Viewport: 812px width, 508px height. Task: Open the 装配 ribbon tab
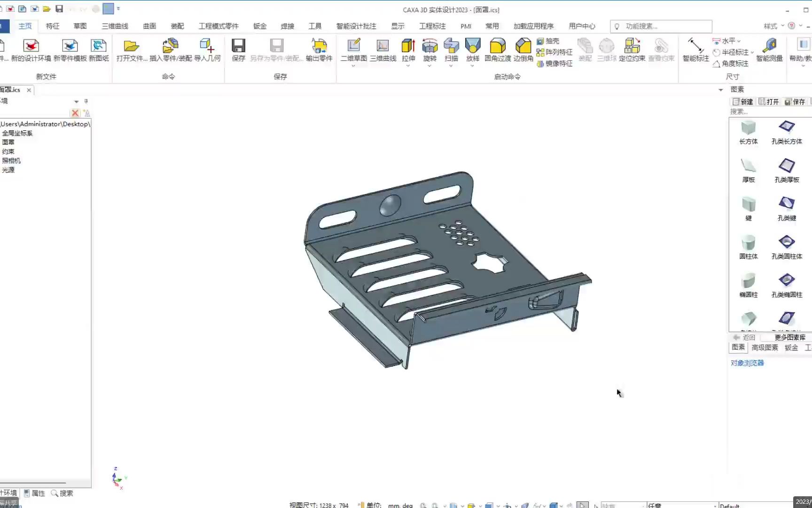(x=177, y=26)
